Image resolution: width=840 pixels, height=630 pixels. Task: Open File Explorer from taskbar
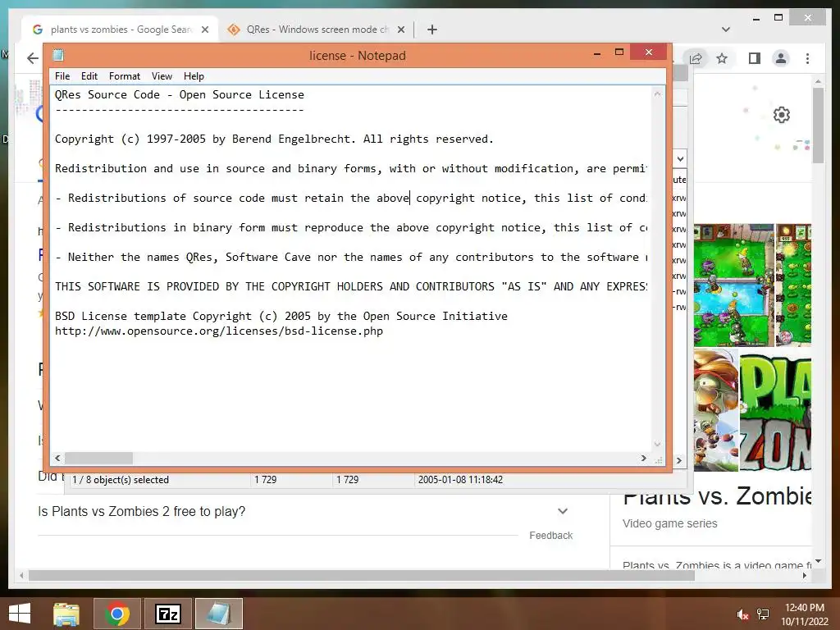click(x=66, y=614)
